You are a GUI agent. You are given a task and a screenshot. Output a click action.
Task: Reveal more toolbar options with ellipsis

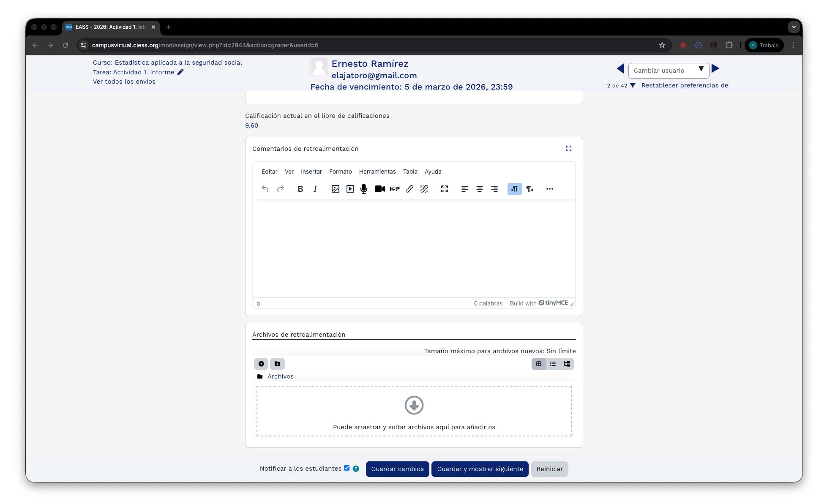pos(549,189)
